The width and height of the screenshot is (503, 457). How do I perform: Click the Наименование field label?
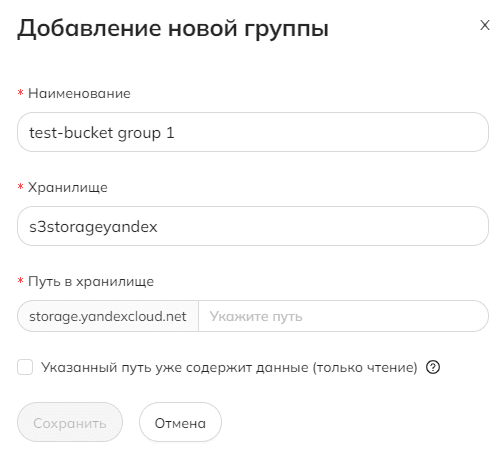[x=79, y=93]
